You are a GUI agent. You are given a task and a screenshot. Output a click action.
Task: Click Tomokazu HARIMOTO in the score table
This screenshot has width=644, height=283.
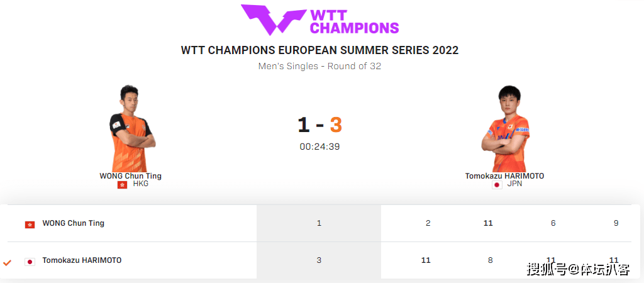82,260
